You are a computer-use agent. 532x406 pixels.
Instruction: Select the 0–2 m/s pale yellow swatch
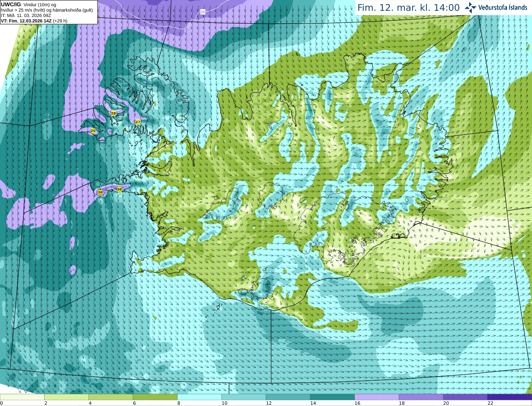point(22,397)
